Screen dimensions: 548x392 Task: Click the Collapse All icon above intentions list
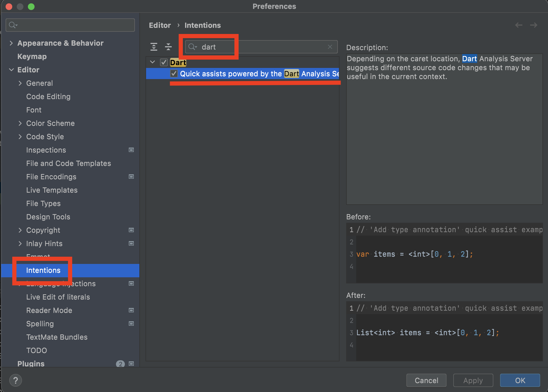168,47
